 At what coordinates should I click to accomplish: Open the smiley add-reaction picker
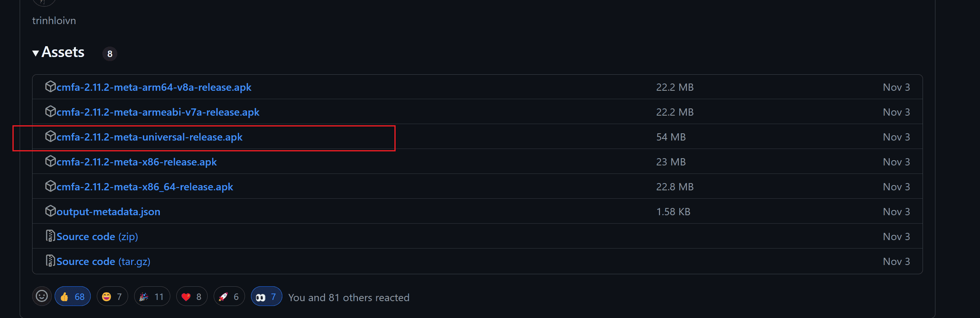pos(42,296)
